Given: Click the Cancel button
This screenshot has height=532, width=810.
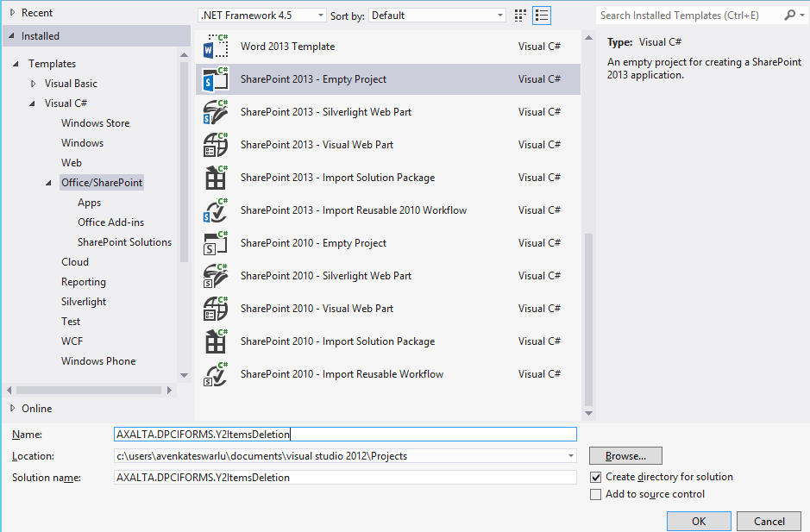Looking at the screenshot, I should [x=769, y=521].
